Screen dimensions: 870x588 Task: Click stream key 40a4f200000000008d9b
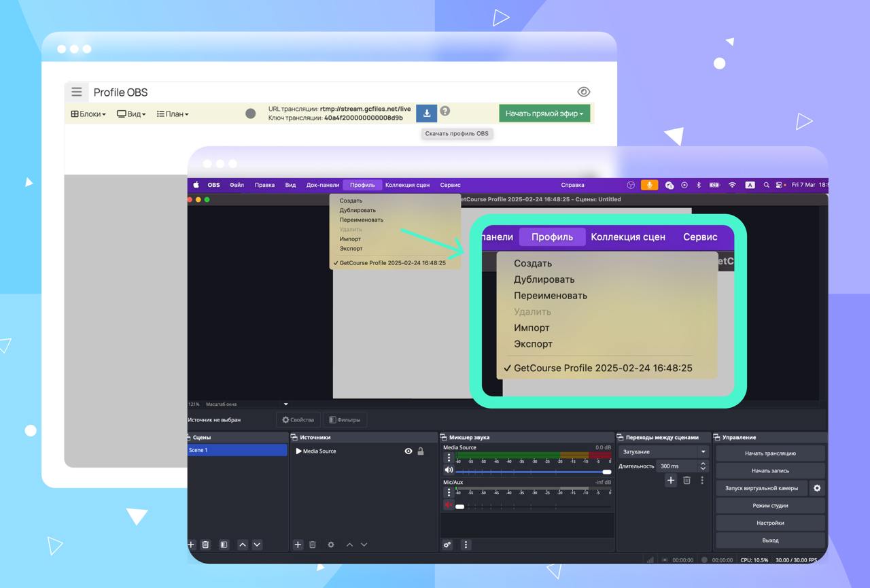point(364,118)
